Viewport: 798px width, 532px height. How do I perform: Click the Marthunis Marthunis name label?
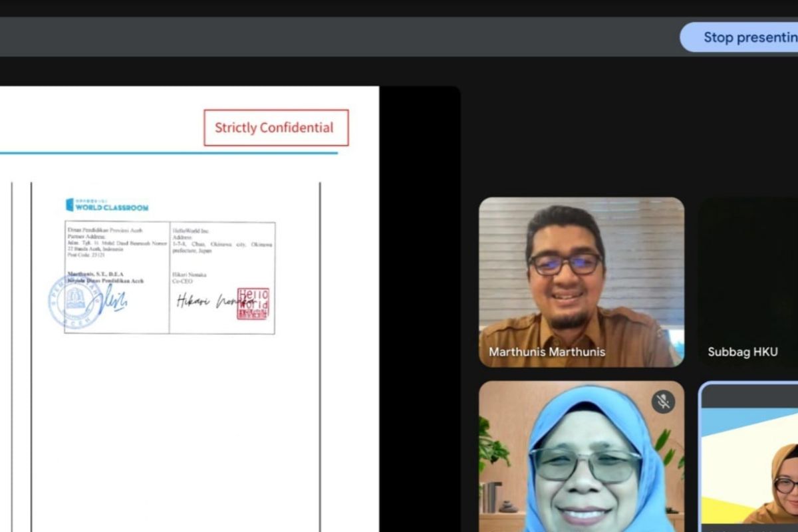(547, 352)
